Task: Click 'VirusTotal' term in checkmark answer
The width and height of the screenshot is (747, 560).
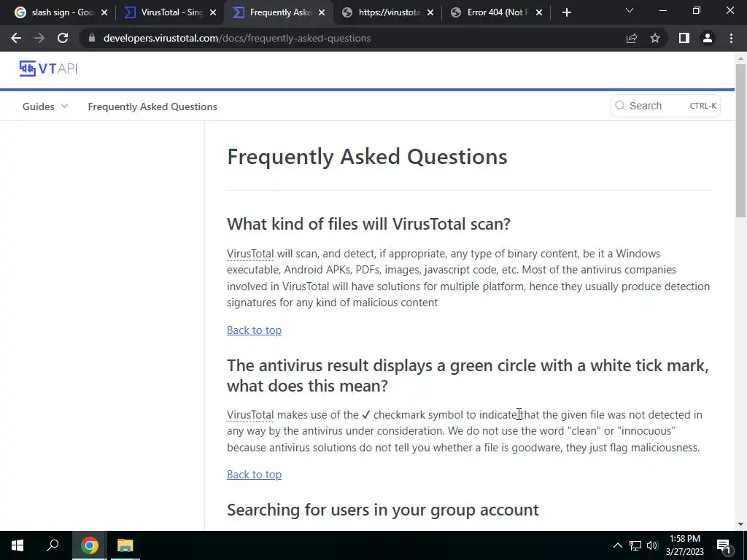Action: [x=250, y=415]
